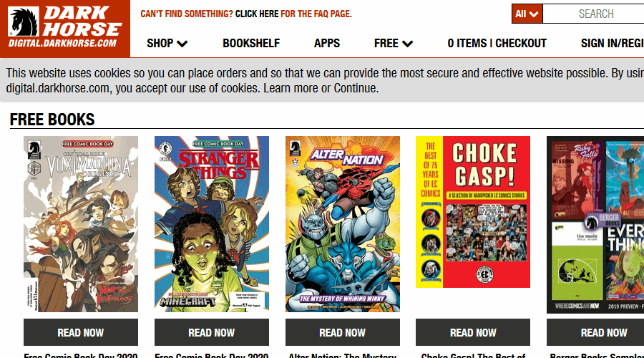The width and height of the screenshot is (644, 358).
Task: Open the Choke Gasp! comic cover
Action: coord(473,212)
